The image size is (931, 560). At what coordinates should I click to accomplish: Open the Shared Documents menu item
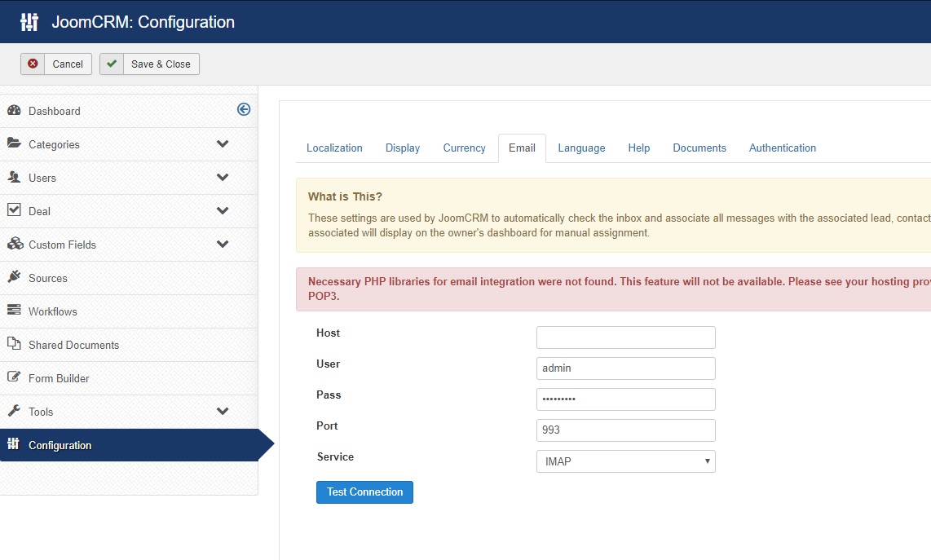(x=129, y=345)
